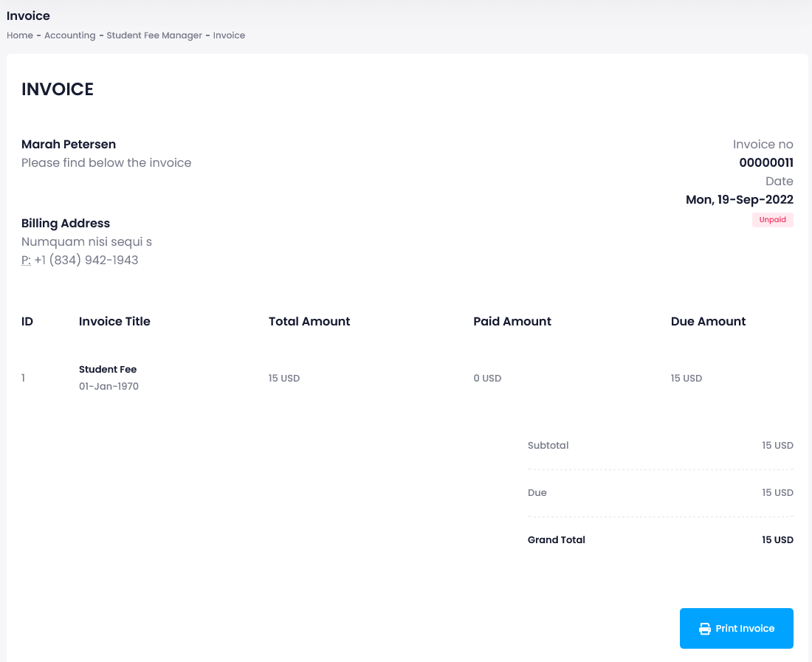This screenshot has height=662, width=812.
Task: Click the invoice date Mon, 19-Sep-2022
Action: 739,199
